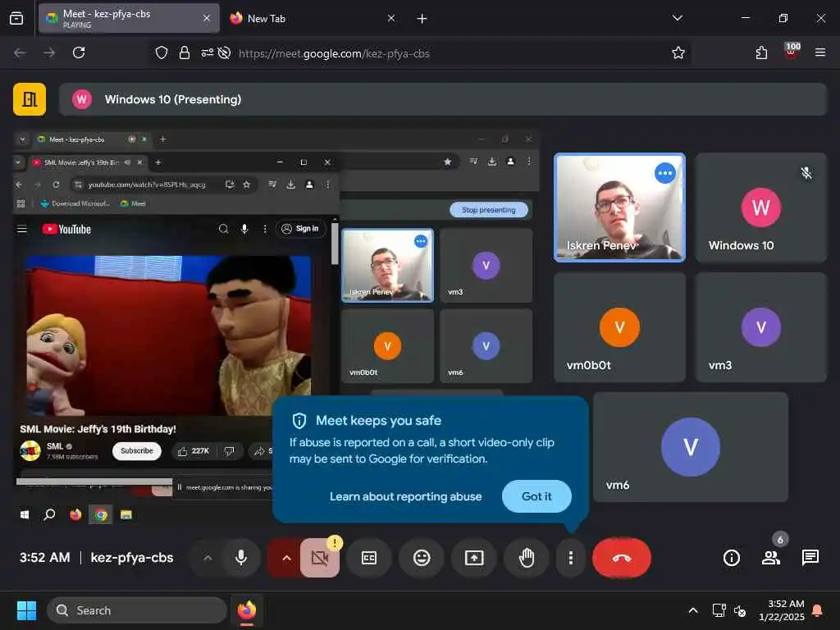This screenshot has height=630, width=840.
Task: Expand audio settings chevron beside microphone
Action: pyautogui.click(x=208, y=558)
